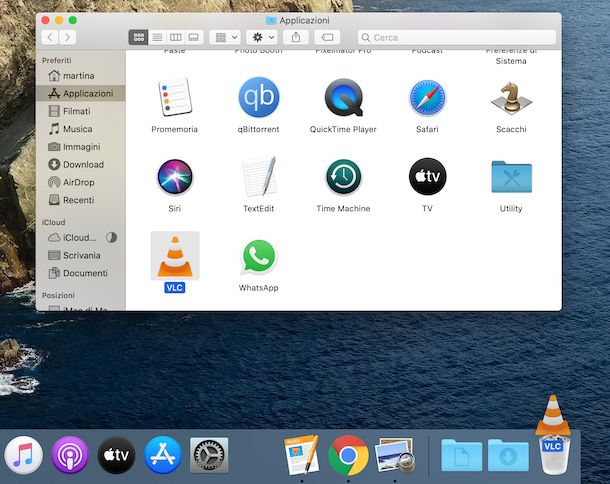The width and height of the screenshot is (610, 484).
Task: Open Scrivania in sidebar
Action: [81, 255]
